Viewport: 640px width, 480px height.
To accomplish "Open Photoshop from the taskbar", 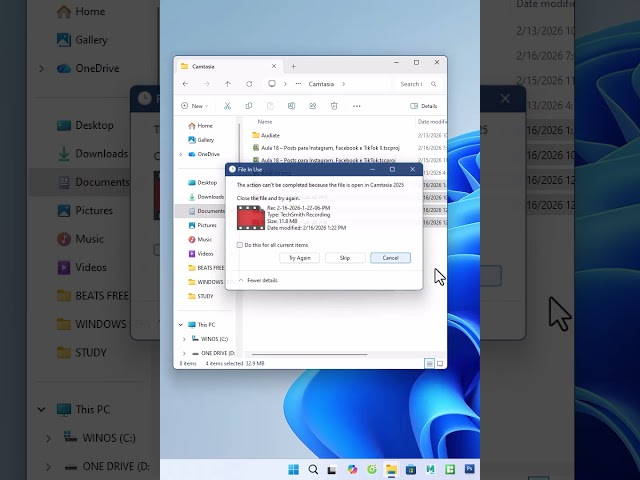I will pos(470,469).
